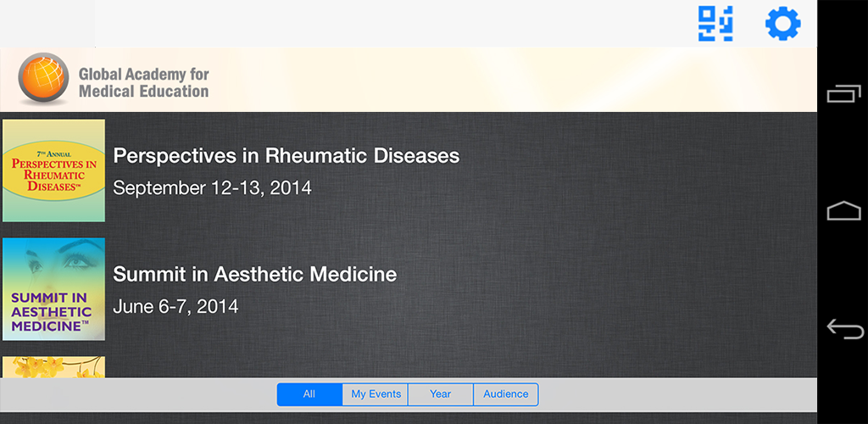Open Summit in Aesthetic Medicine thumbnail

53,289
